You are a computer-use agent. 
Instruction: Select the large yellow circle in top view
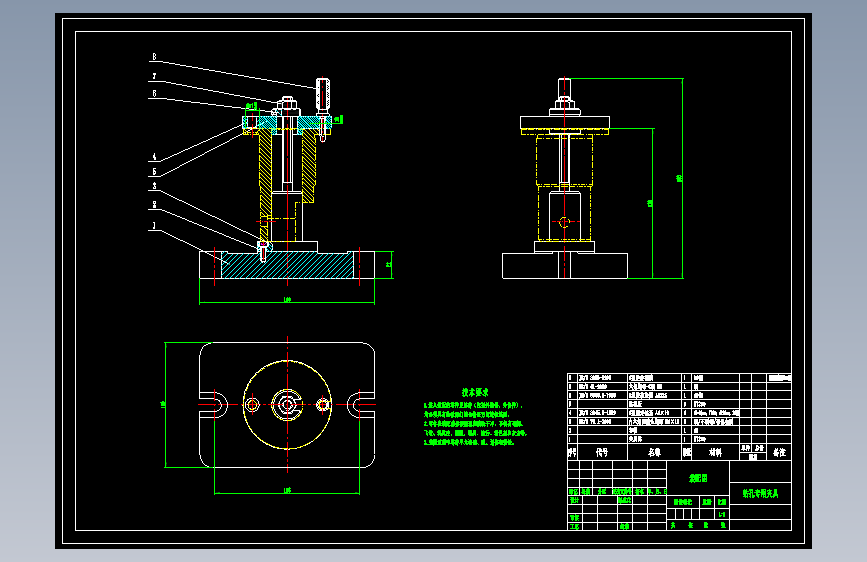click(287, 405)
